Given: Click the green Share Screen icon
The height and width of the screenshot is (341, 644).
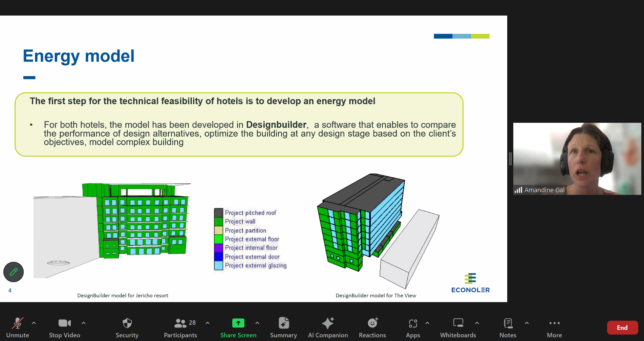Looking at the screenshot, I should (x=238, y=323).
